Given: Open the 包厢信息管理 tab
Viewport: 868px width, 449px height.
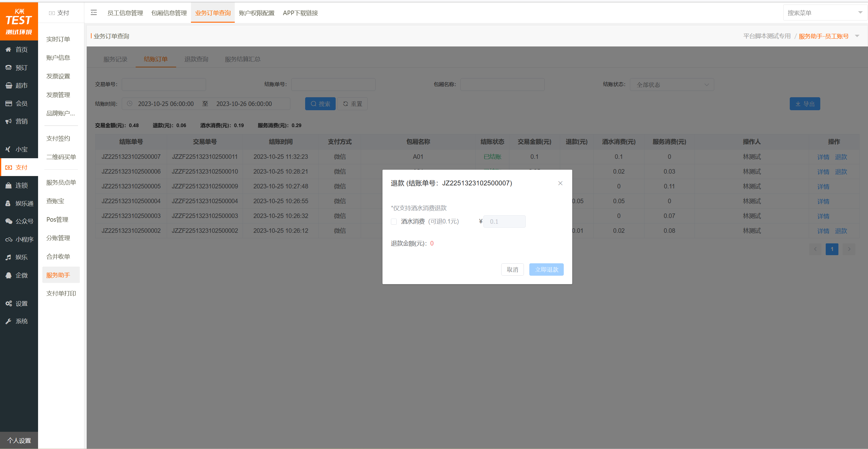Looking at the screenshot, I should tap(169, 13).
